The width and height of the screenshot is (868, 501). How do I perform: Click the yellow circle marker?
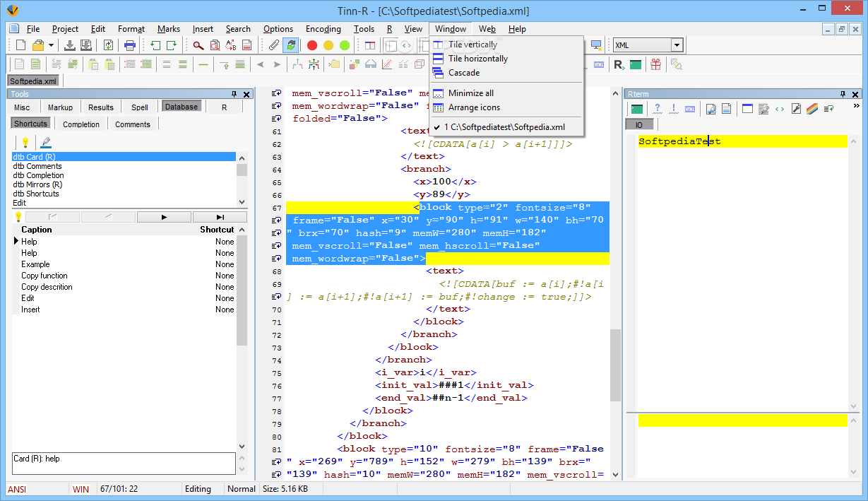(328, 45)
